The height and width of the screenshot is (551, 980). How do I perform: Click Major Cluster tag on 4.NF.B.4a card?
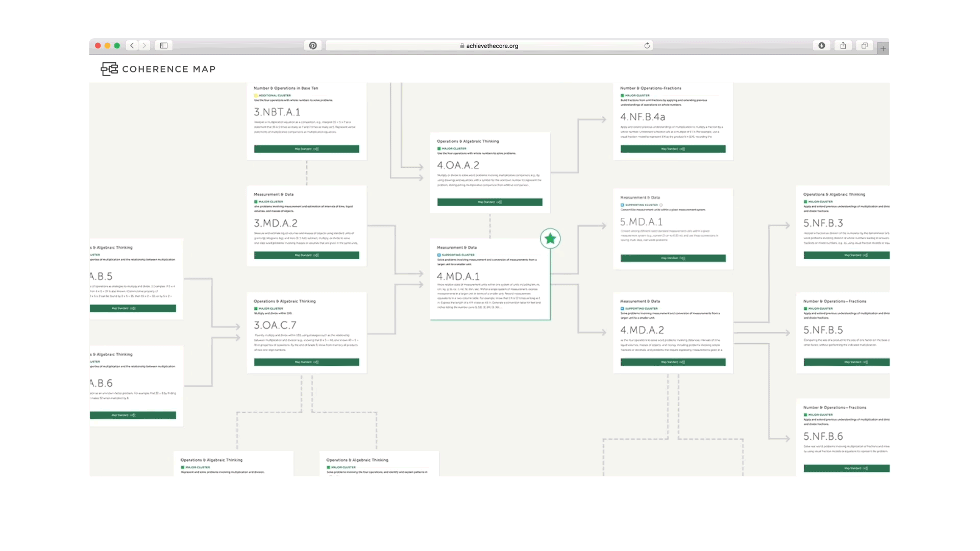point(635,95)
